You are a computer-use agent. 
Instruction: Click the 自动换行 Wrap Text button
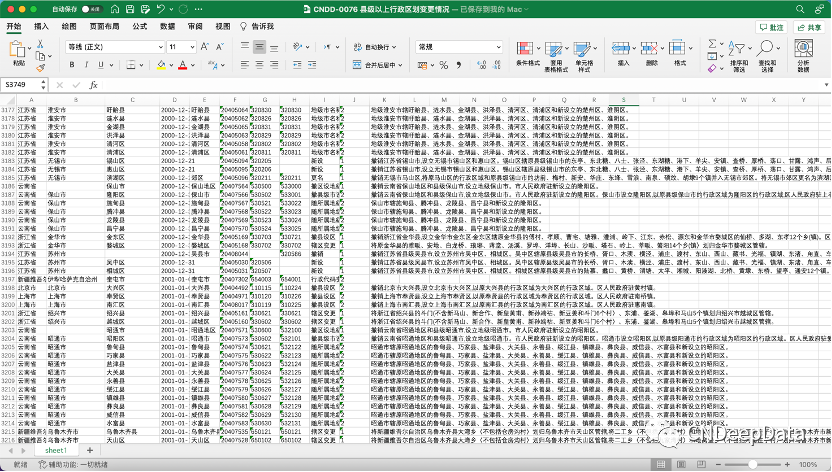click(375, 47)
